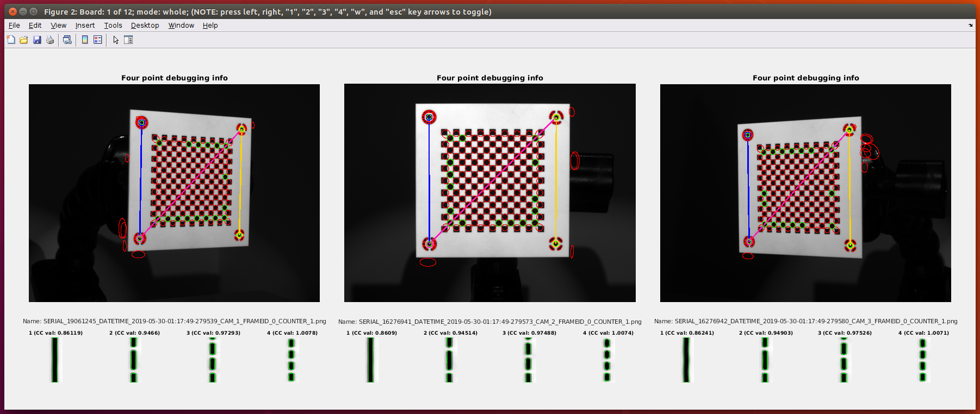980x414 pixels.
Task: Click the '3 (CC val: 0.97293)' label
Action: [213, 333]
